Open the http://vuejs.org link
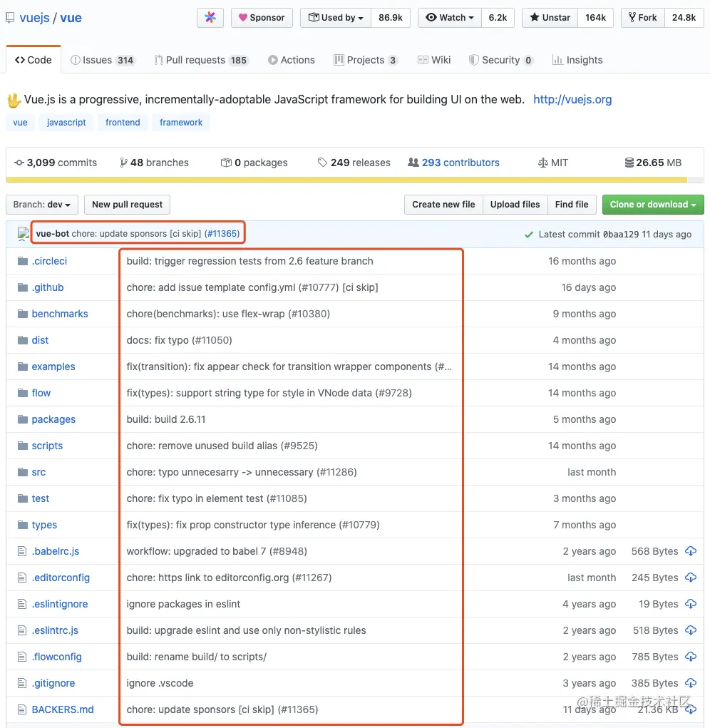Screen dimensions: 710x728 [572, 99]
